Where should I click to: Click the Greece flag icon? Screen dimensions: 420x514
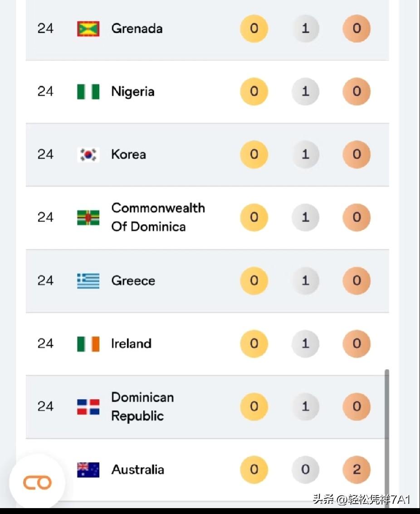tap(88, 281)
